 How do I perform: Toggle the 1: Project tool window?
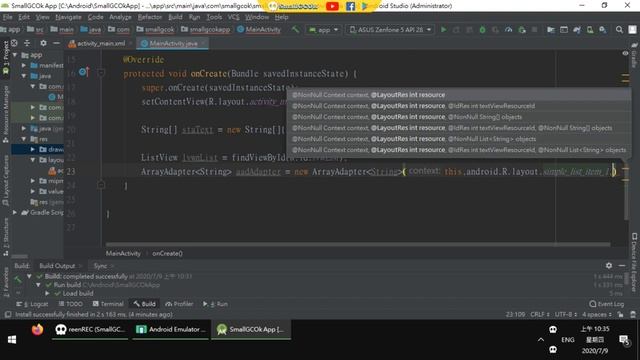[x=6, y=58]
